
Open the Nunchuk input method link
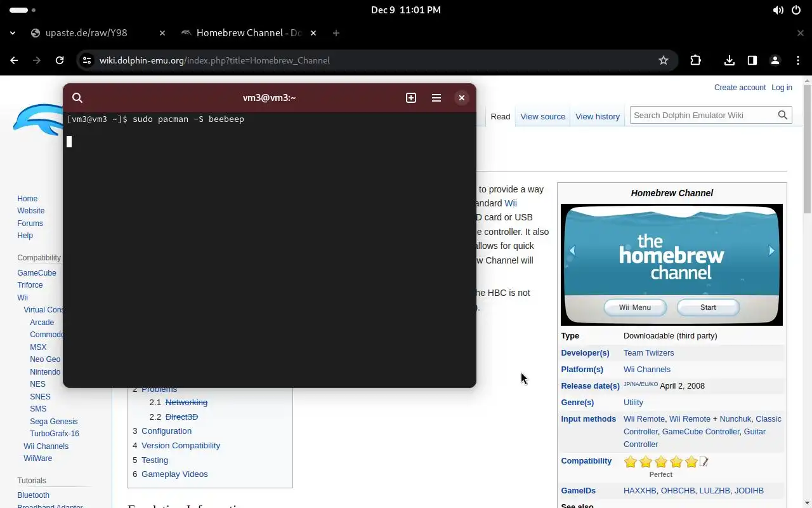point(735,418)
